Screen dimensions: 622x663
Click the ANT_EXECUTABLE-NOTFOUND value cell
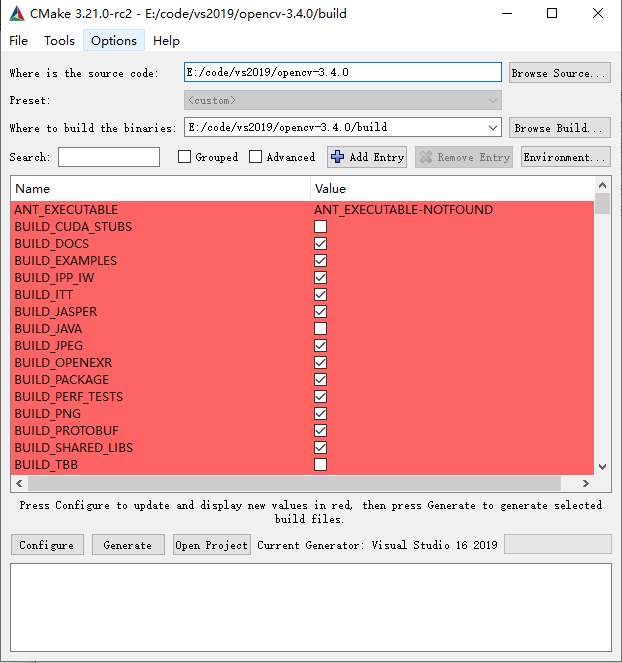point(403,210)
